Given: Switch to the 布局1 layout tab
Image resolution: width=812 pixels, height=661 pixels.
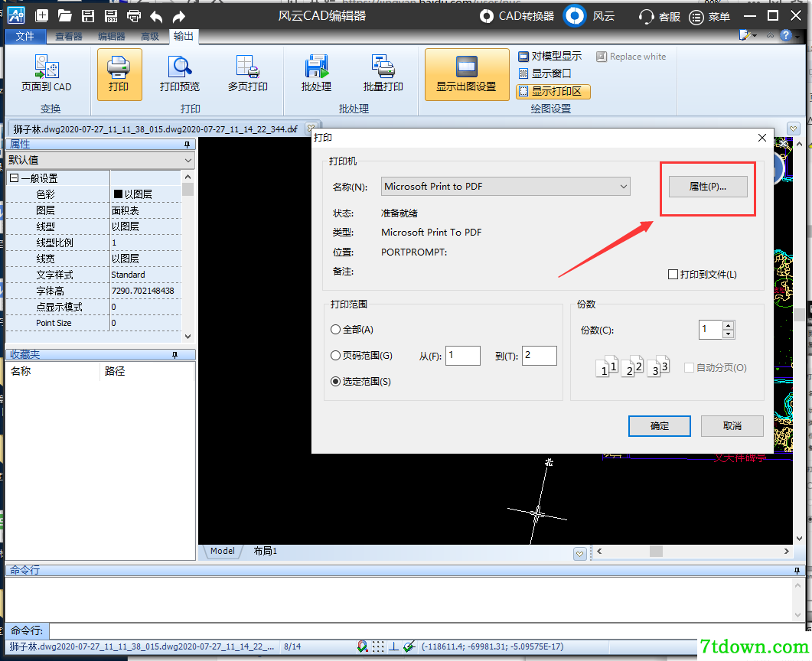Looking at the screenshot, I should coord(265,552).
